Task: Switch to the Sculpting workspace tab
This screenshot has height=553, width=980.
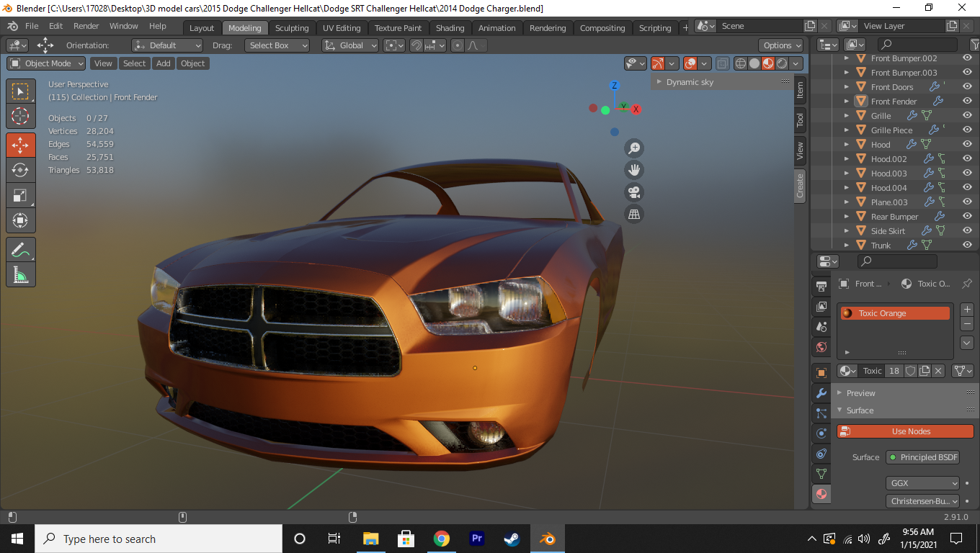Action: 292,28
